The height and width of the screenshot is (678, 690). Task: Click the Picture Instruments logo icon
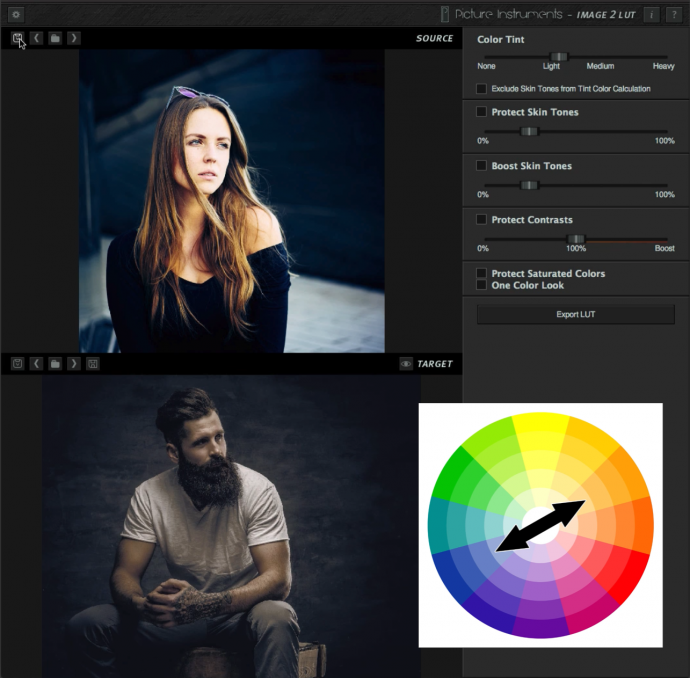tap(445, 15)
